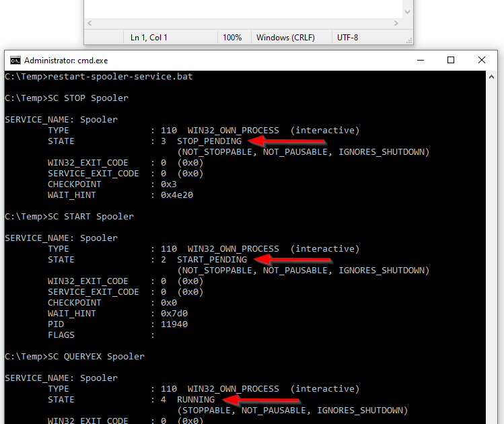Viewport: 504px width, 424px height.
Task: Minimize the Administrator cmd.exe window
Action: pos(421,60)
